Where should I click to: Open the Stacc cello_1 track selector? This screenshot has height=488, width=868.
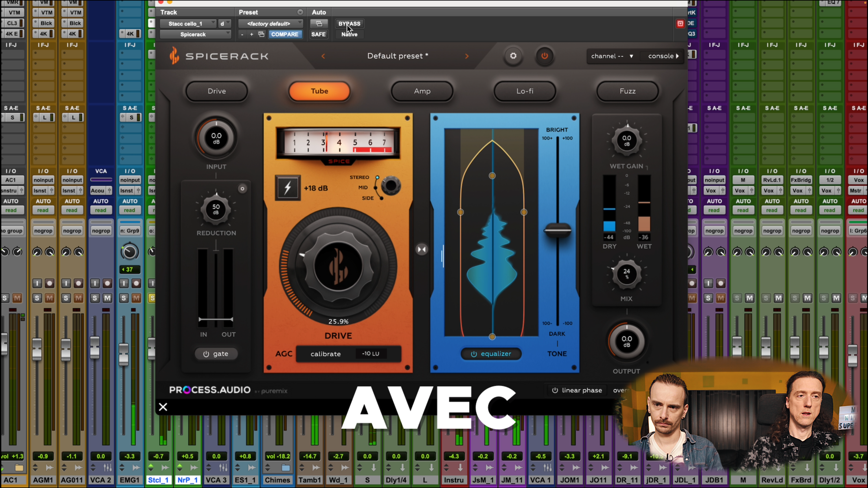pos(188,24)
